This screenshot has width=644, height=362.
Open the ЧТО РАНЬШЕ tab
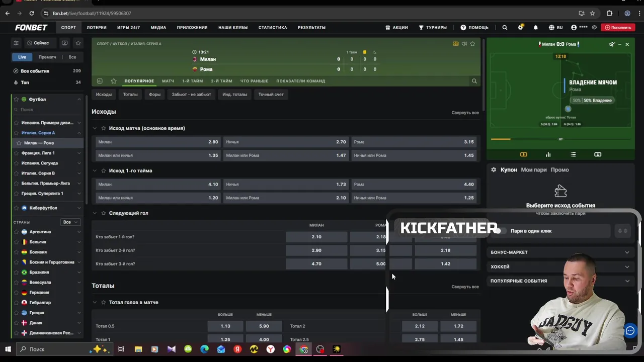click(254, 81)
